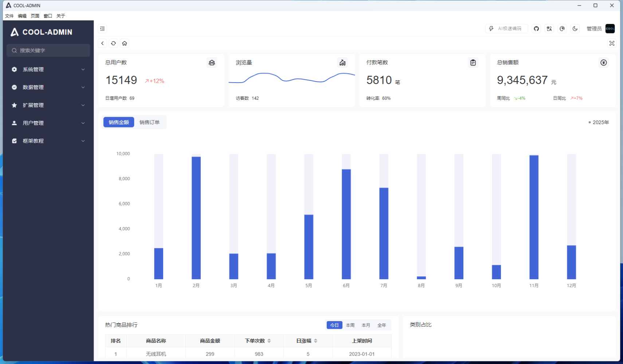Collapse the sidebar with the indent icon
Screen dimensions: 623x364
(x=102, y=28)
